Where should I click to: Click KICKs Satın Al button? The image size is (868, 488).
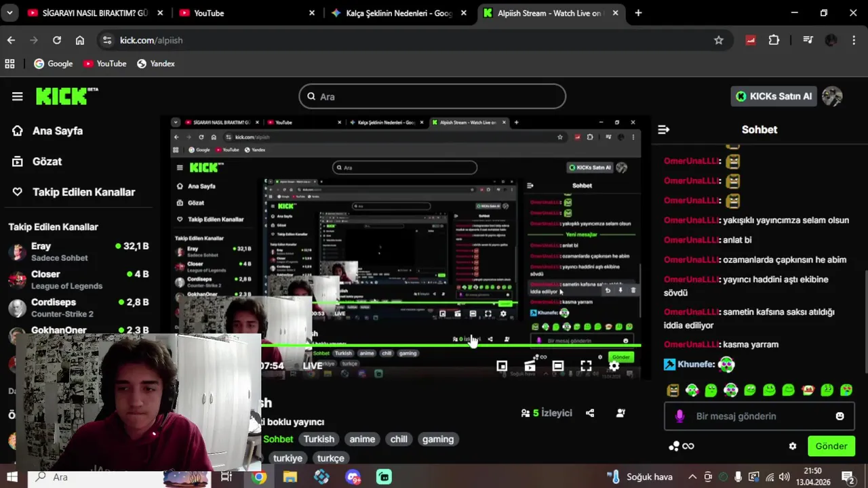(x=773, y=96)
